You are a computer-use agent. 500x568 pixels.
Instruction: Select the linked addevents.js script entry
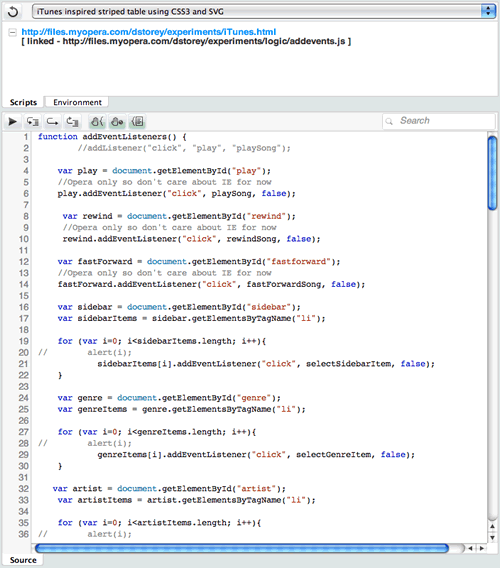(186, 41)
